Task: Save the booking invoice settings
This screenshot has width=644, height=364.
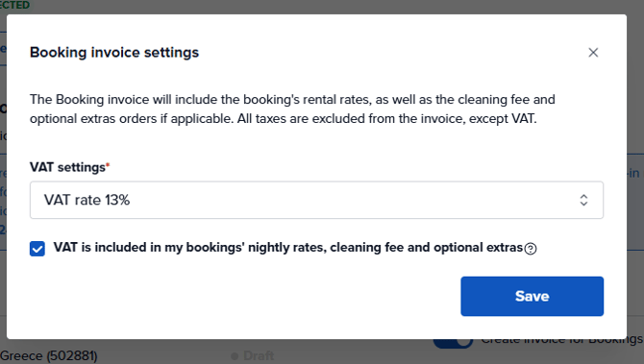Action: [x=532, y=296]
